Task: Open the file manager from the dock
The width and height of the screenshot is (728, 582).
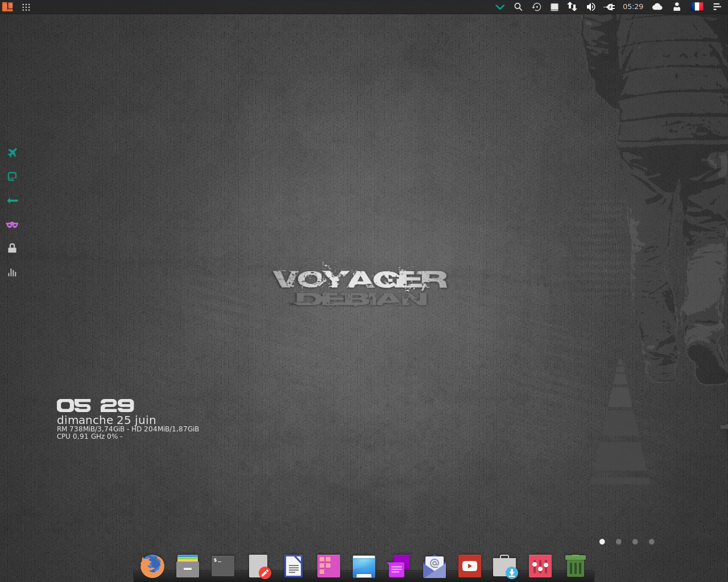Action: pos(187,566)
